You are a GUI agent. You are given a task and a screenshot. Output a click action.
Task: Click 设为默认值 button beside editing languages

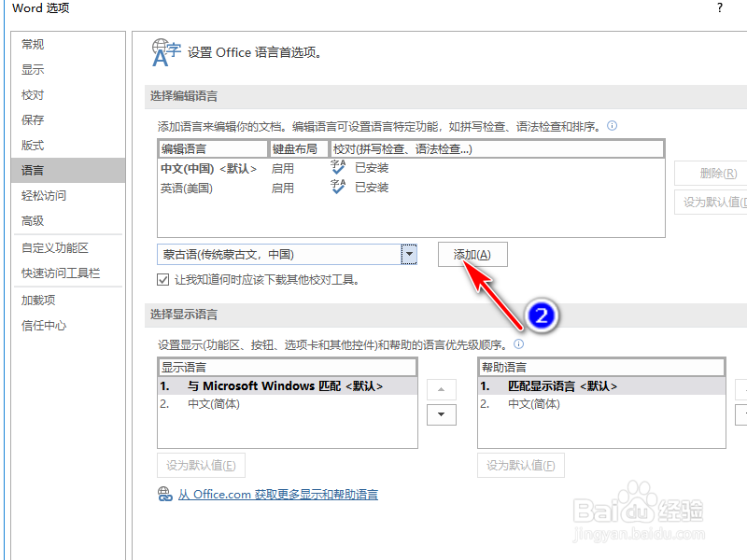click(711, 203)
